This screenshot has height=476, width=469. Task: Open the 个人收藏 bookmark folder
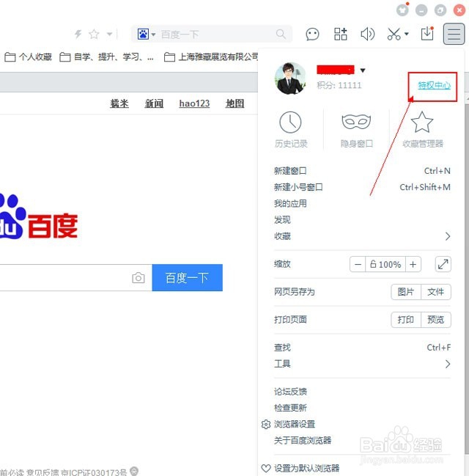click(28, 56)
